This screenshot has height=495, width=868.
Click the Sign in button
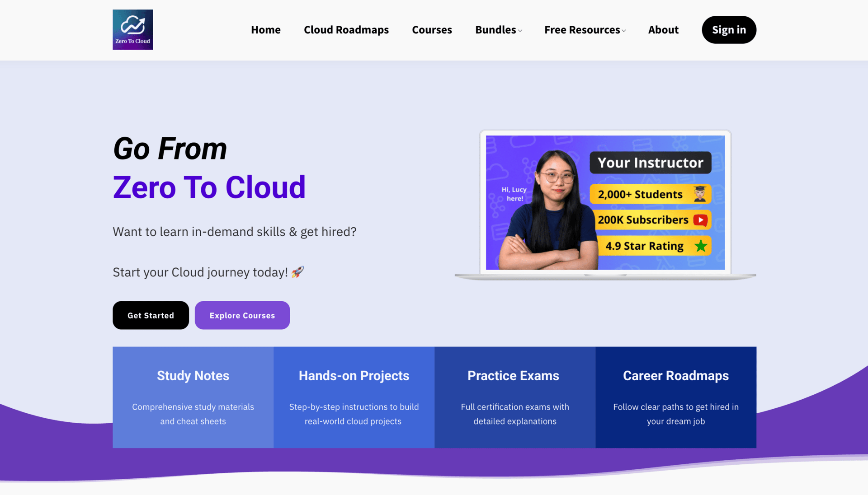729,30
